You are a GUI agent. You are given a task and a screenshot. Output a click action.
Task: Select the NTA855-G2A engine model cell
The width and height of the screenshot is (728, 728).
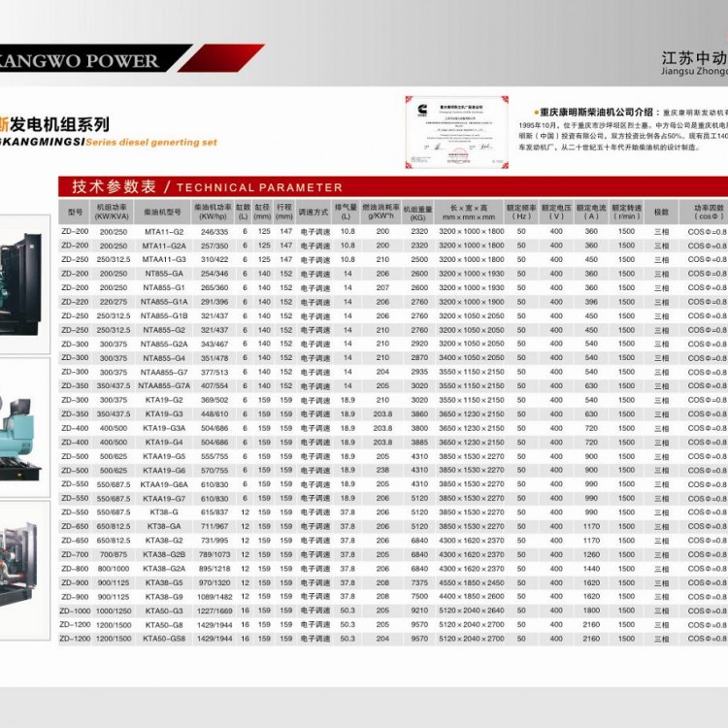[164, 344]
